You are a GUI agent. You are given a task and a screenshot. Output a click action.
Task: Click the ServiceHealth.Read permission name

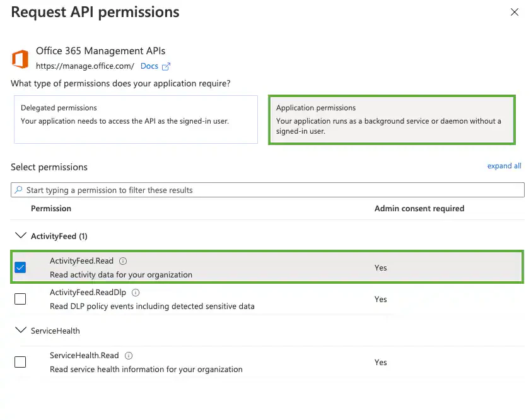tap(85, 355)
